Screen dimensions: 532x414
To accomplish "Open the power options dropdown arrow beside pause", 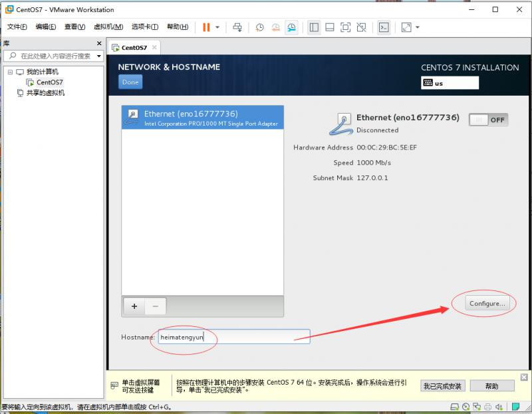I will pos(217,27).
